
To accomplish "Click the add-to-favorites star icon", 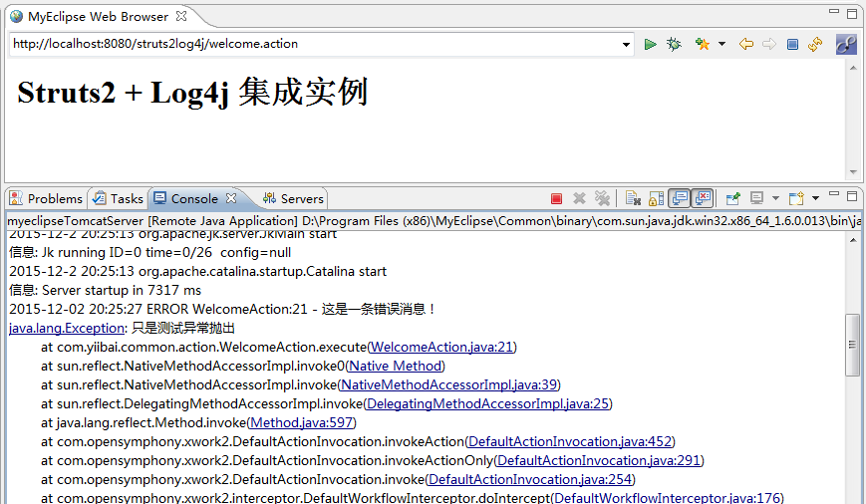I will tap(702, 44).
